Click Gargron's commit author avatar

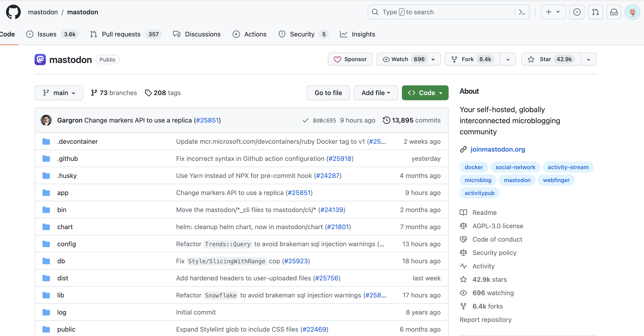pyautogui.click(x=46, y=120)
